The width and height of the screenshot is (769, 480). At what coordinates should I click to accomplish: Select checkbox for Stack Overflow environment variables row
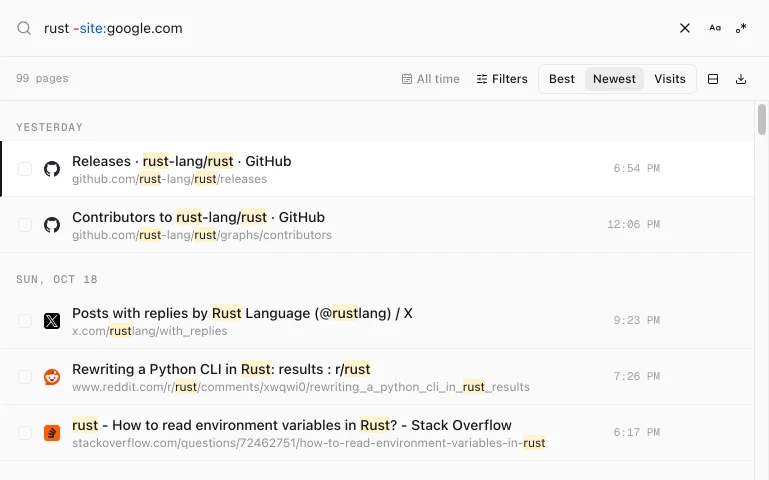[25, 433]
